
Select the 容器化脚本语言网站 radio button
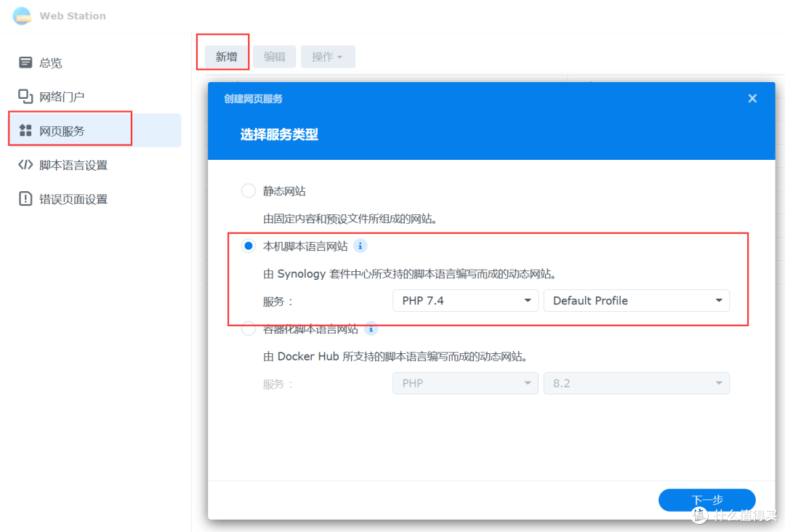point(248,329)
